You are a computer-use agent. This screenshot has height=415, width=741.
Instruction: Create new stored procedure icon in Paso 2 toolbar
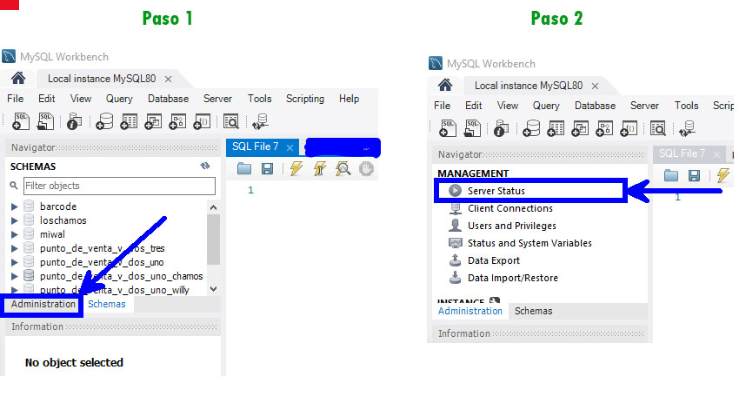604,128
